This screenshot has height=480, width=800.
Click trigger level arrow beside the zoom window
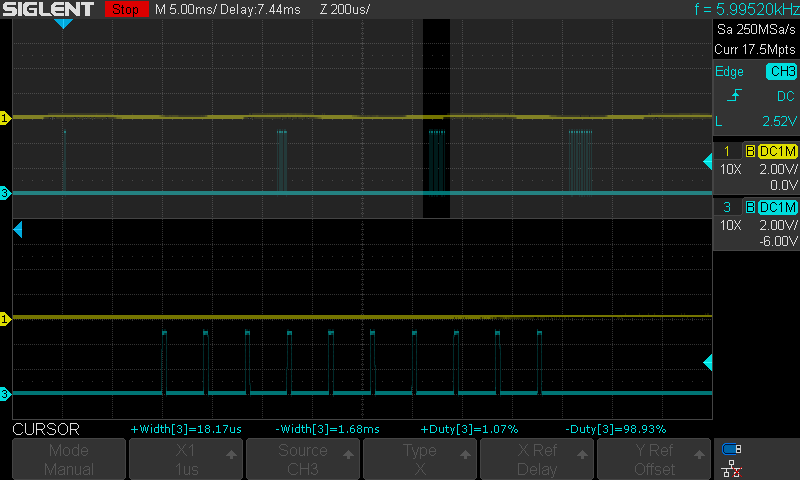(708, 363)
